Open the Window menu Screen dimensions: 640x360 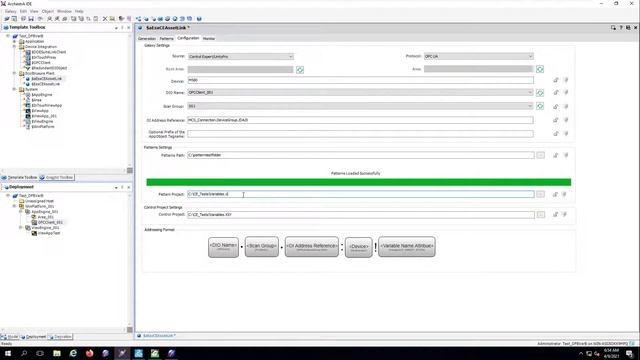tap(64, 11)
